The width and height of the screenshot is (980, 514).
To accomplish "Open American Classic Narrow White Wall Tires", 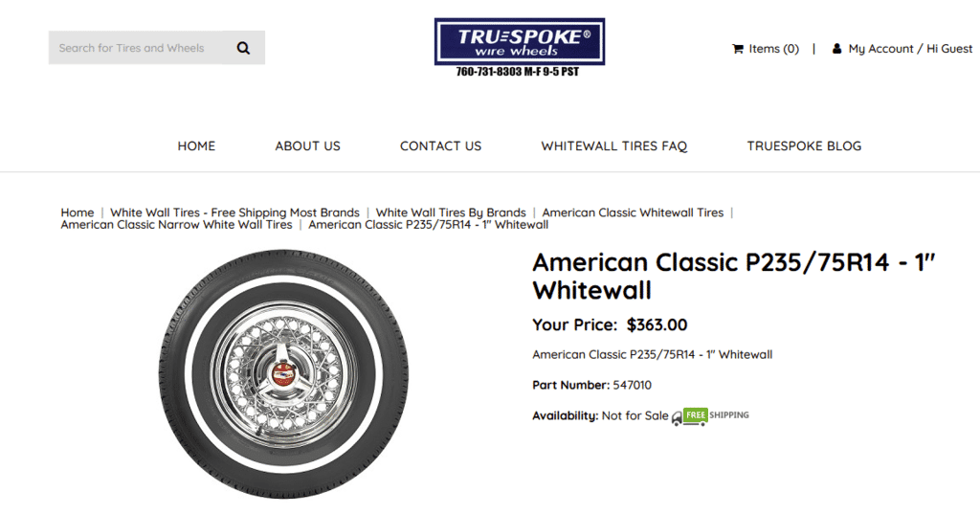I will tap(176, 225).
